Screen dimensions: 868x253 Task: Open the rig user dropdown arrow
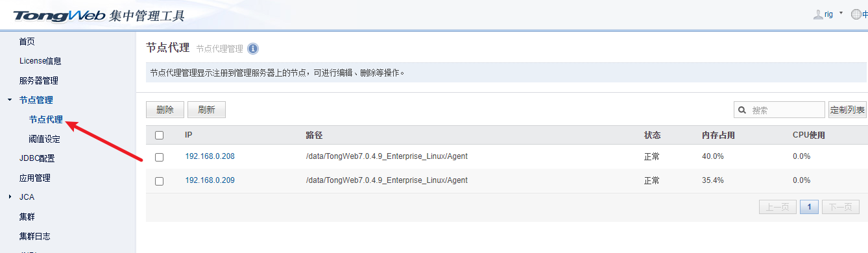click(841, 13)
